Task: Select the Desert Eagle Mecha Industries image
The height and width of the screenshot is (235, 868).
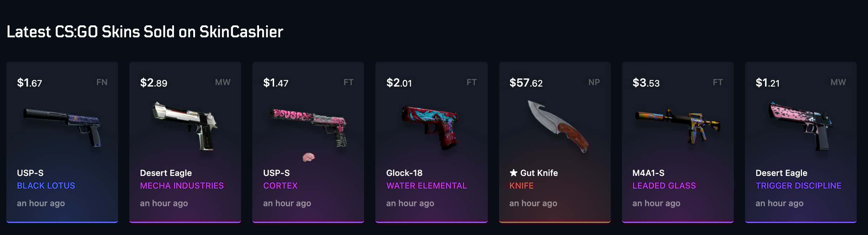Action: [185, 126]
